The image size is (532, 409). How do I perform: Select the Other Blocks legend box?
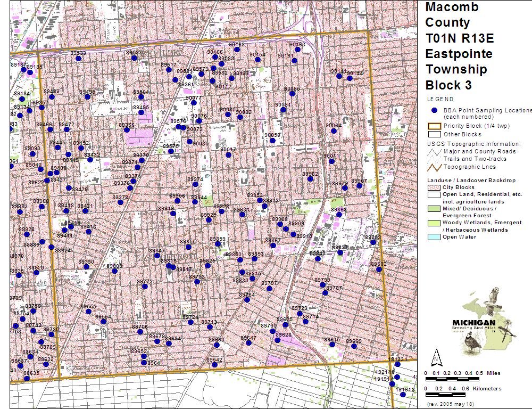[x=434, y=134]
